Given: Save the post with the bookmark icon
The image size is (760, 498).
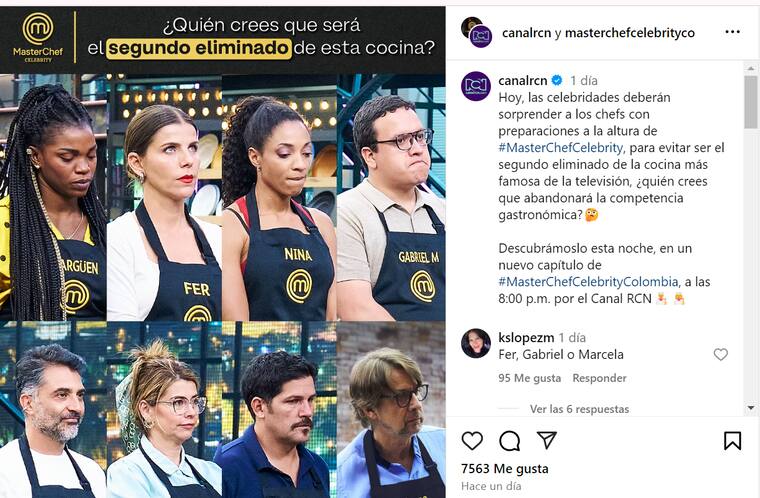Looking at the screenshot, I should [732, 441].
